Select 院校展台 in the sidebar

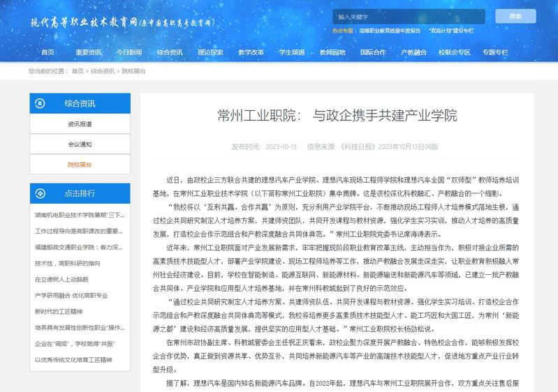(80, 165)
